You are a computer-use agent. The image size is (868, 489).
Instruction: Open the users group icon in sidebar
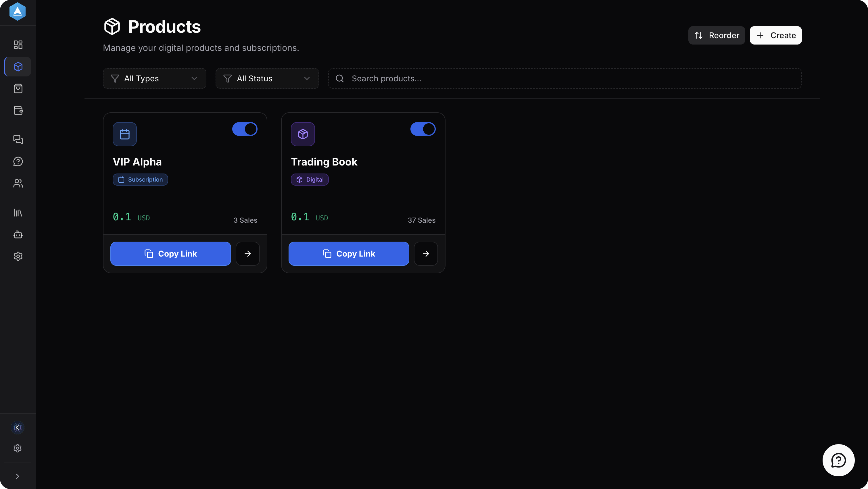point(18,183)
